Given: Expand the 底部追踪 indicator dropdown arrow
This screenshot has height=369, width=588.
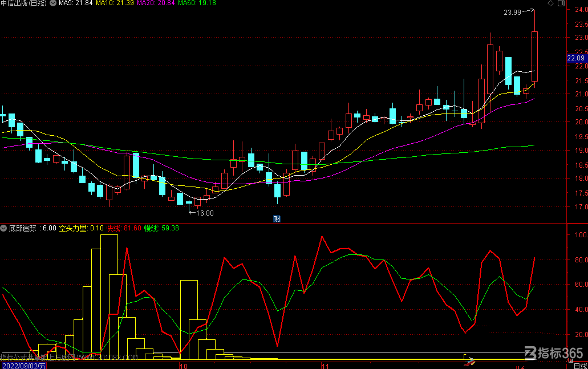Looking at the screenshot, I should [x=3, y=228].
